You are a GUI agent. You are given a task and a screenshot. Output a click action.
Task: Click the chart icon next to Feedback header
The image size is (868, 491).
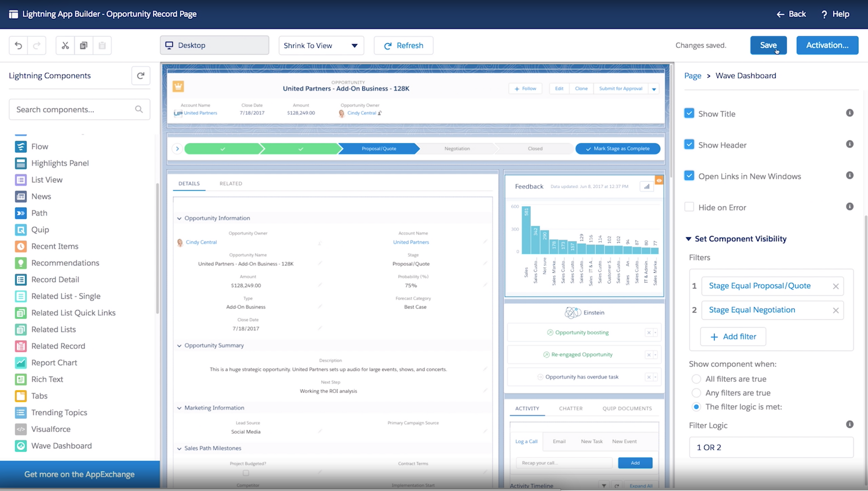point(647,186)
